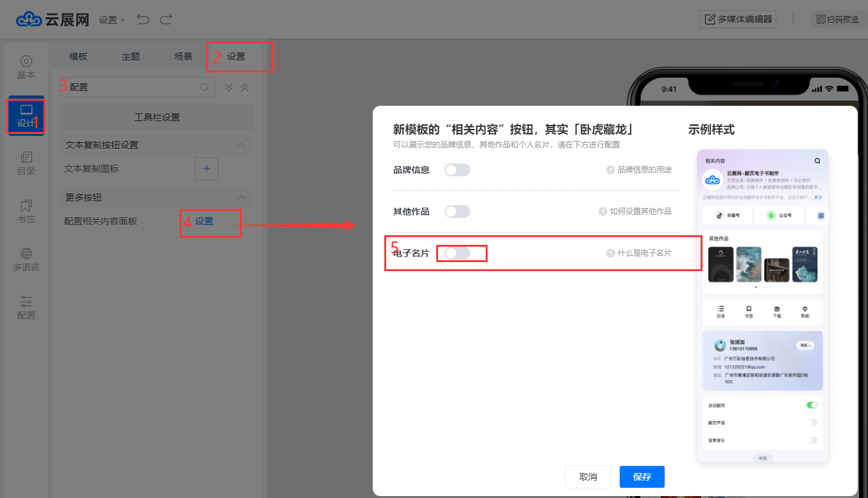
Task: Open the 配置 sidebar section
Action: [26, 308]
